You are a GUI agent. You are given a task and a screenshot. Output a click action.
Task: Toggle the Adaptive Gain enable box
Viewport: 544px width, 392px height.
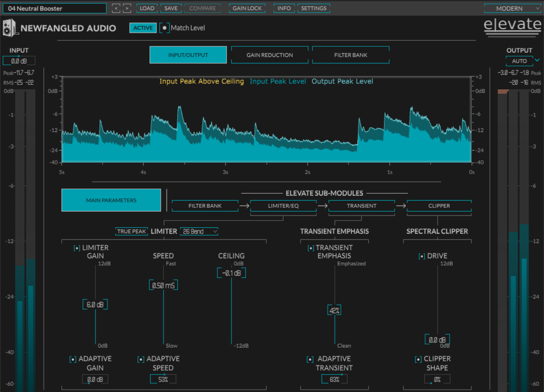tap(73, 359)
